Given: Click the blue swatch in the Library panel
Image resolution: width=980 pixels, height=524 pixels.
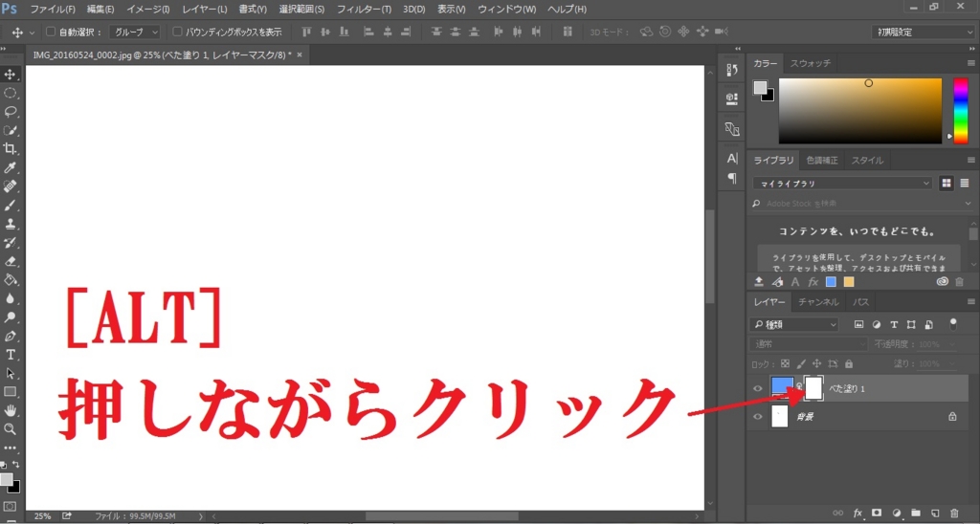Looking at the screenshot, I should click(831, 282).
